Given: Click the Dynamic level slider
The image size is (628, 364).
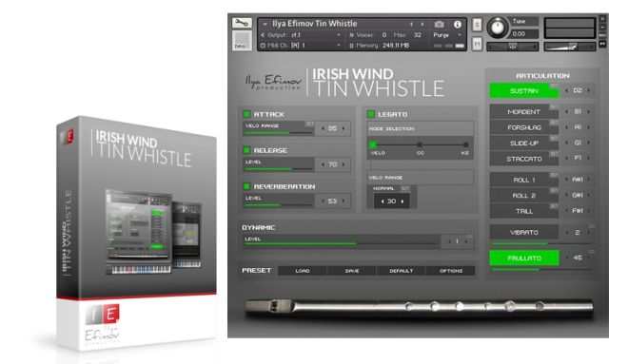Looking at the screenshot, I should coord(342,243).
